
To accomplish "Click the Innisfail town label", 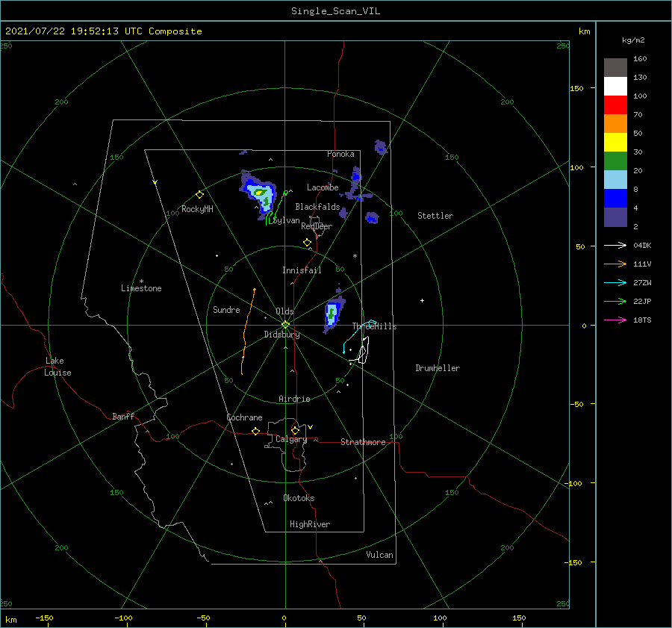I will [x=302, y=270].
